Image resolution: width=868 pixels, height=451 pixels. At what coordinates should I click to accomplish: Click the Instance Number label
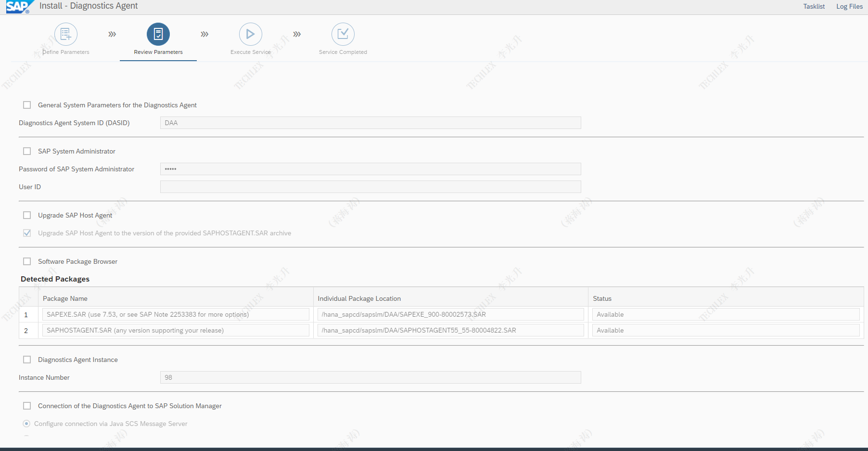[x=44, y=377]
